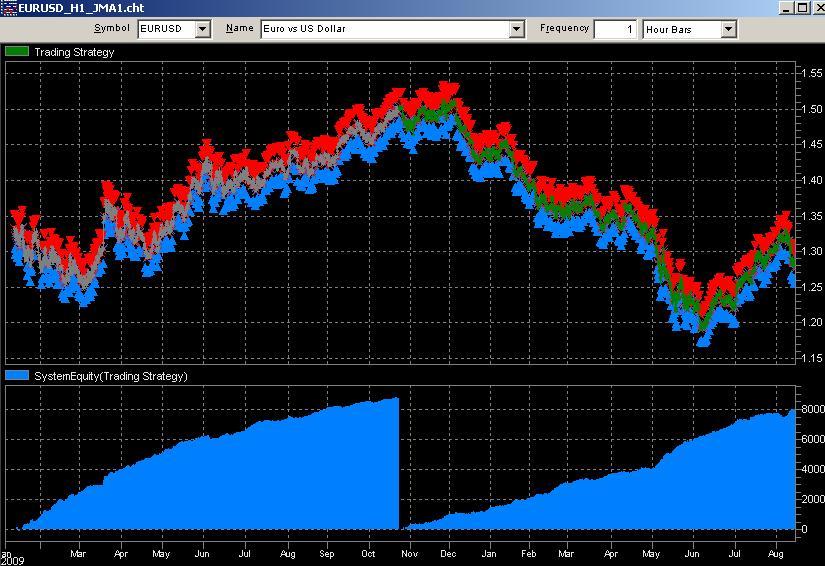This screenshot has height=566, width=825.
Task: Click the 1.55 price axis value
Action: [x=812, y=73]
